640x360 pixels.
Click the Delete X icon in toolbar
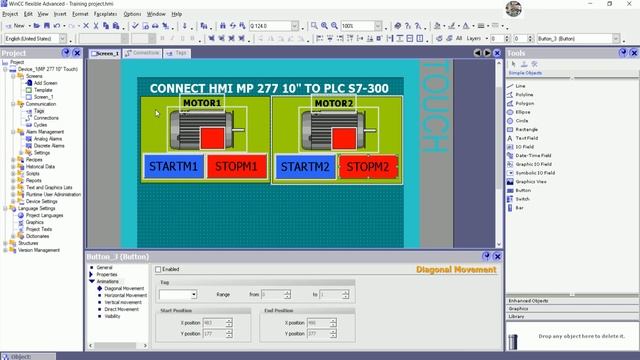[86, 26]
